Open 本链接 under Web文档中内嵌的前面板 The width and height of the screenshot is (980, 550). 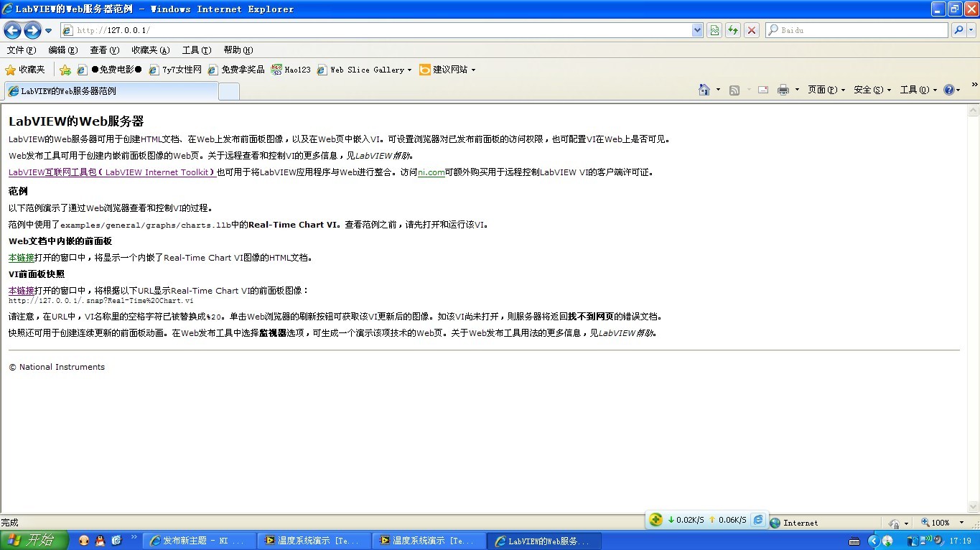[22, 258]
